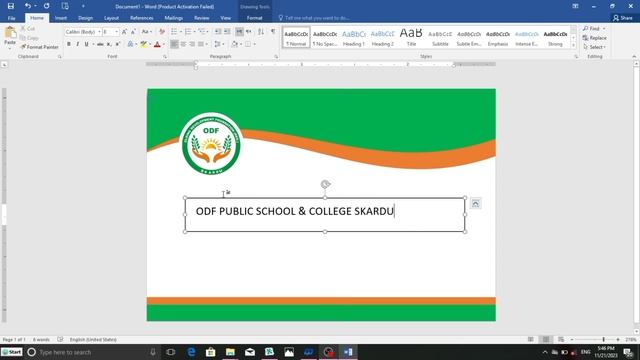This screenshot has height=360, width=640.
Task: Apply red font color
Action: 157,44
